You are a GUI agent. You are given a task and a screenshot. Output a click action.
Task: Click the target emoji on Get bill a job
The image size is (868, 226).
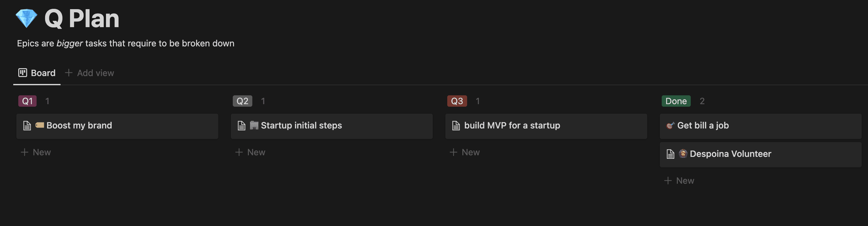670,126
